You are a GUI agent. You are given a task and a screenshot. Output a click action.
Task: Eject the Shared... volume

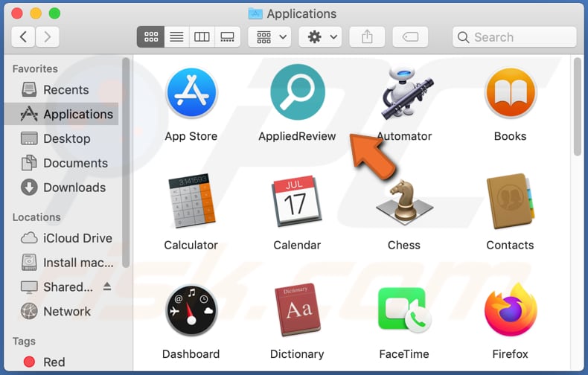(x=107, y=287)
